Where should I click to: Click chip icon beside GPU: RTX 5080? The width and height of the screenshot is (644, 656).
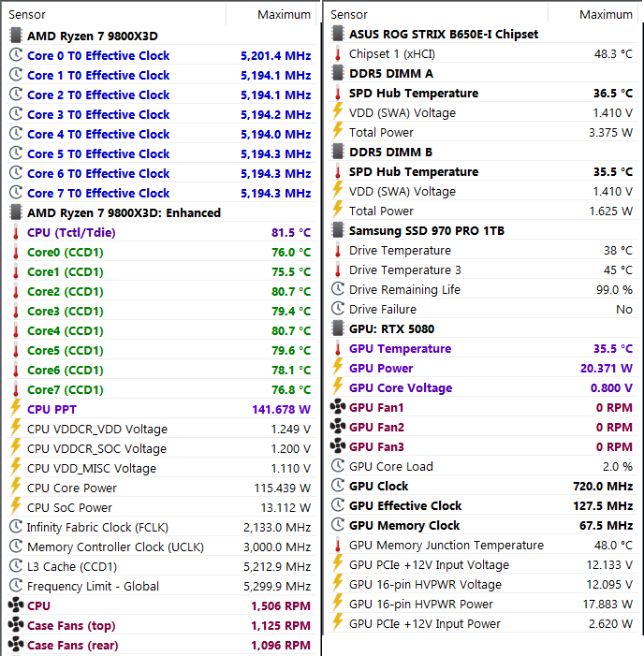[338, 328]
